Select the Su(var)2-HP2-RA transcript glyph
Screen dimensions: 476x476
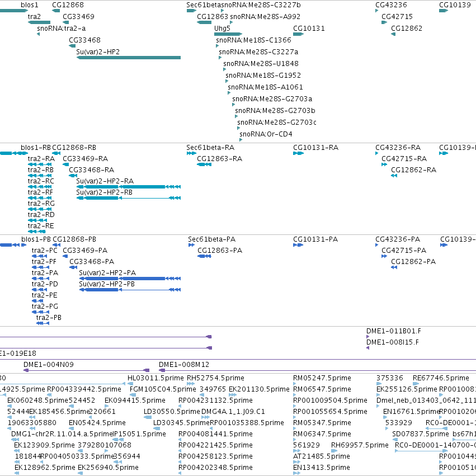[x=129, y=187]
